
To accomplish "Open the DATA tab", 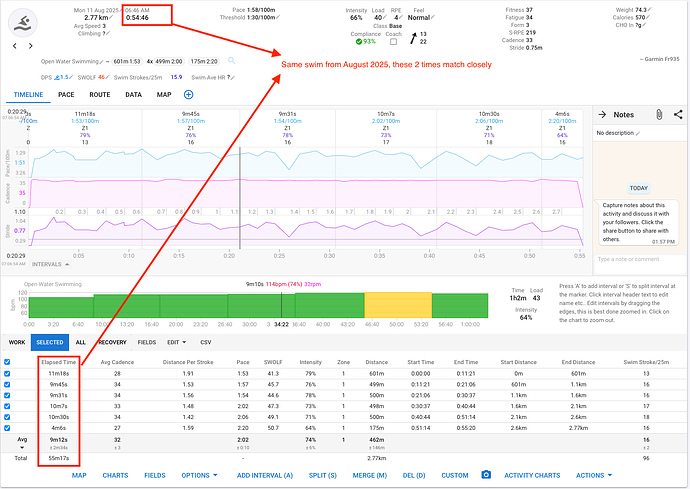I will tap(133, 95).
